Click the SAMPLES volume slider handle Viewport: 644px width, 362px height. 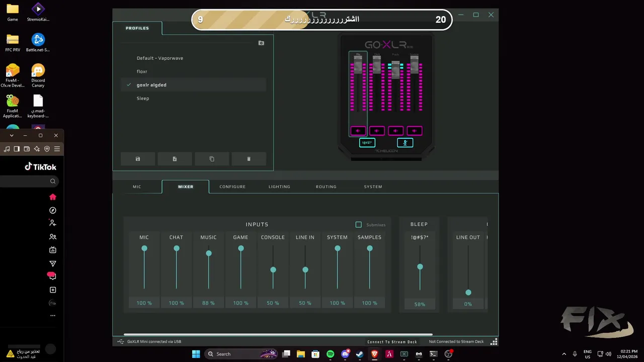370,248
